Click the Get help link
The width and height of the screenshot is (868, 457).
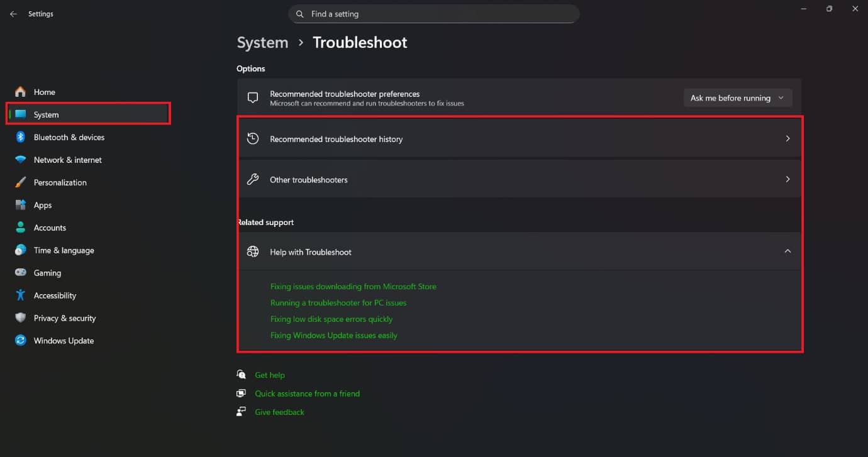[x=270, y=375]
